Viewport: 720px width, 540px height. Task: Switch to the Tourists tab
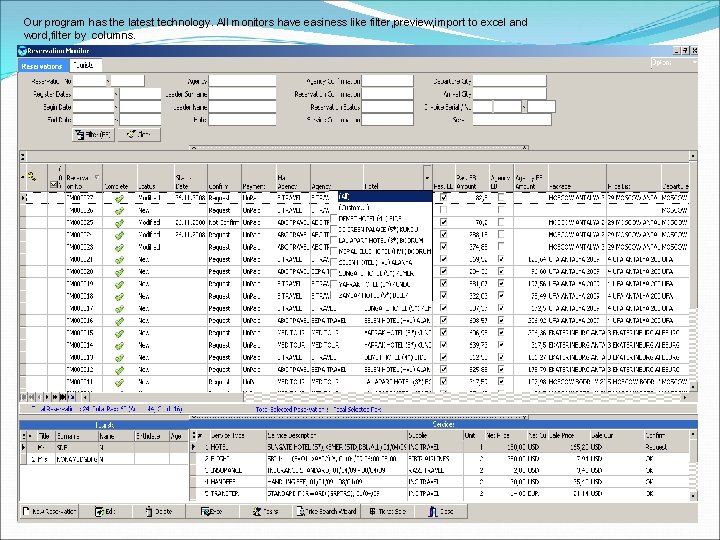coord(84,65)
